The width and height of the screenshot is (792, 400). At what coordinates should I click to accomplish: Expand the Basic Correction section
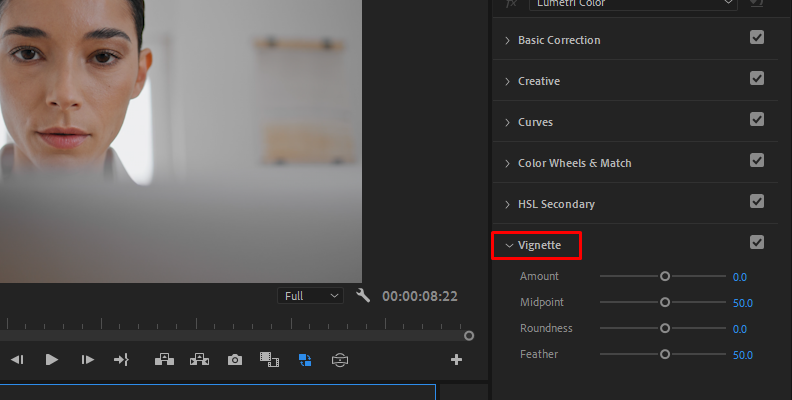click(x=508, y=40)
